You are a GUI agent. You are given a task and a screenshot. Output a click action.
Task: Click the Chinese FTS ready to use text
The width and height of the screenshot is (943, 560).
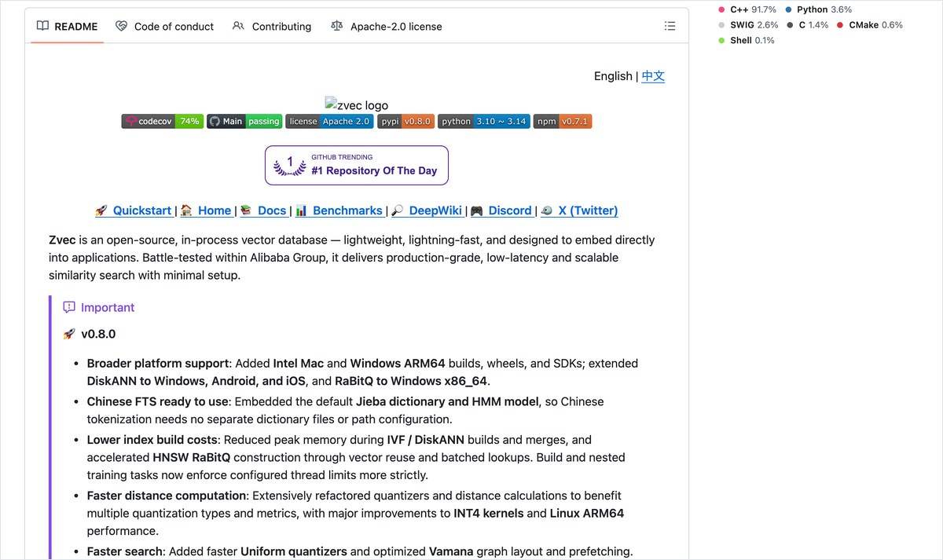tap(157, 401)
